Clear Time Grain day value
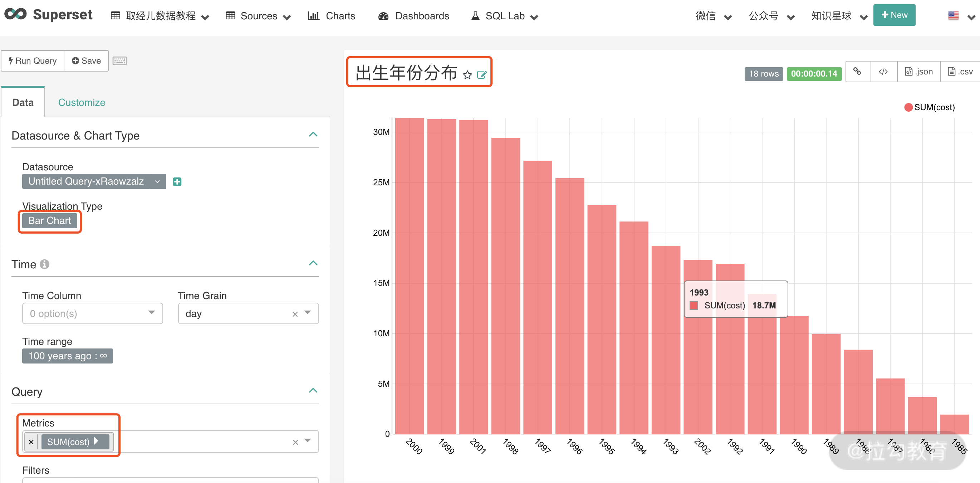 [295, 314]
